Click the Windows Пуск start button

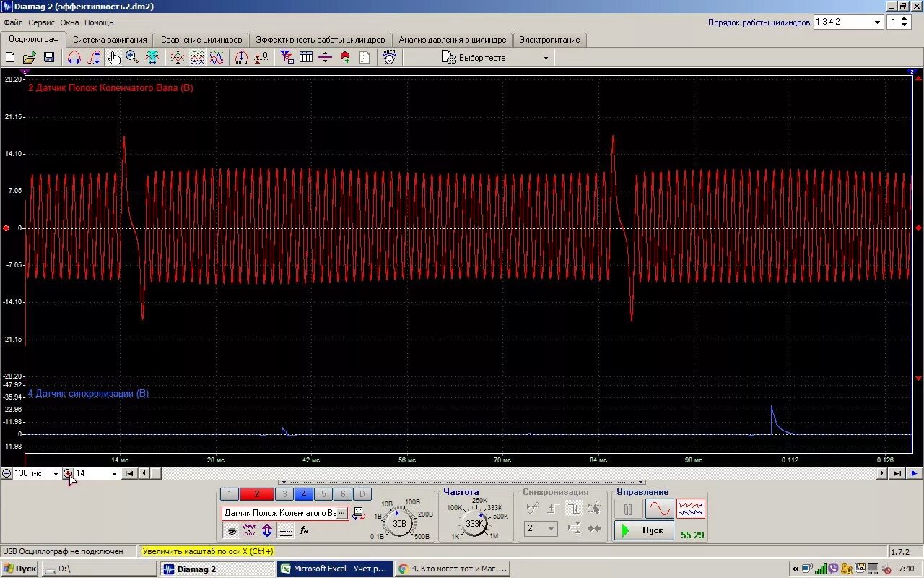[x=19, y=569]
